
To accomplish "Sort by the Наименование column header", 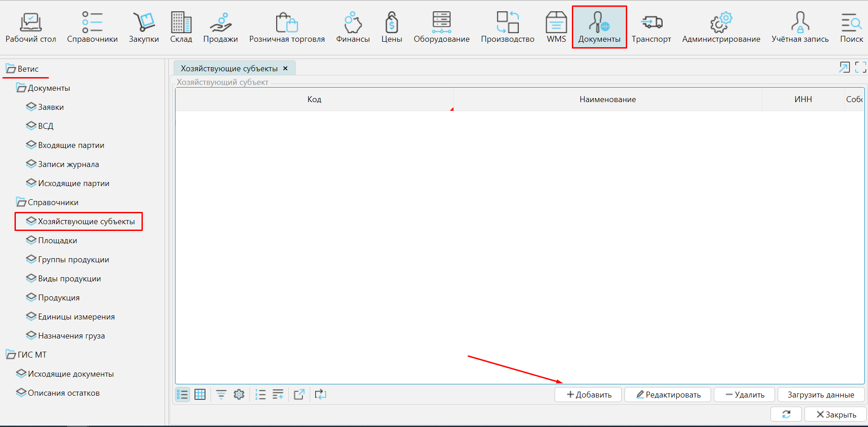I will click(607, 99).
